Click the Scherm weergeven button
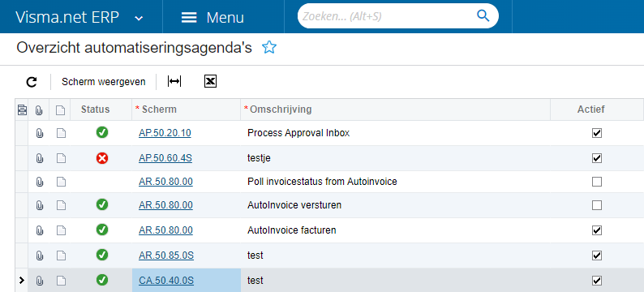The width and height of the screenshot is (644, 292). pos(104,82)
